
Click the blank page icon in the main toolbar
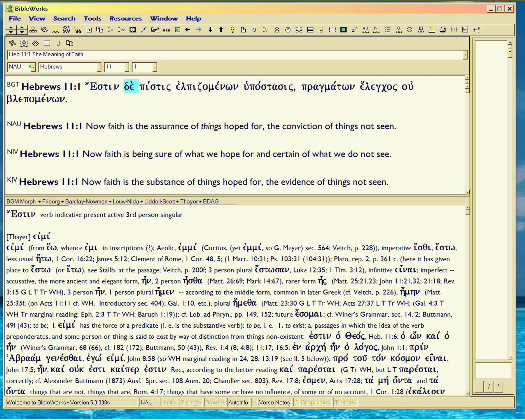(243, 30)
